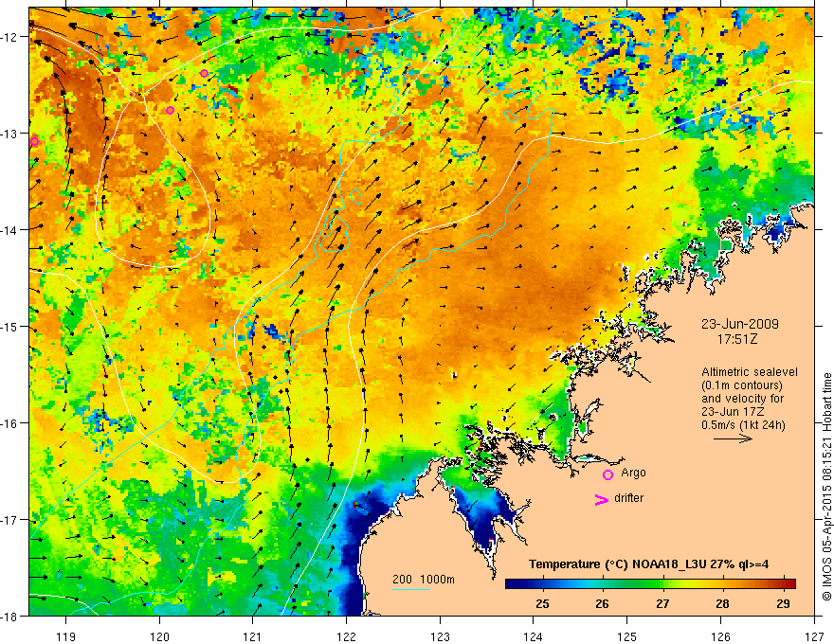Viewport: 834px width, 644px height.
Task: Click the latitude label -16
Action: 10,423
